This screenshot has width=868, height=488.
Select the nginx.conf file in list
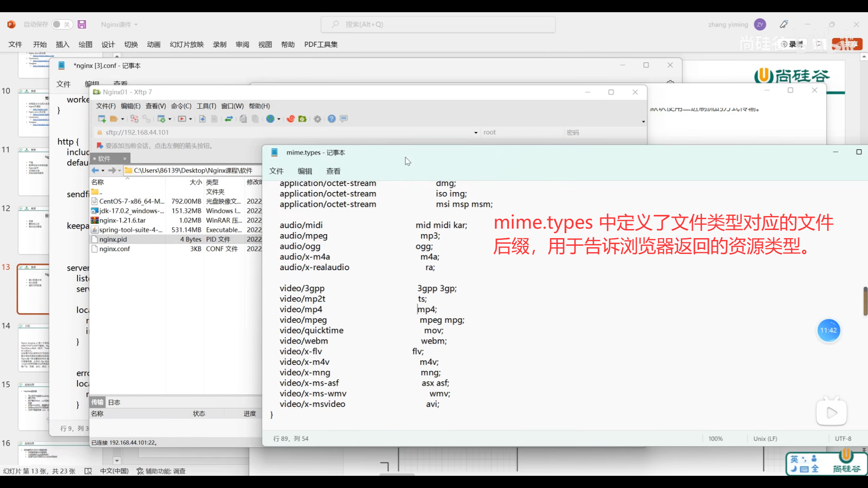pos(114,249)
